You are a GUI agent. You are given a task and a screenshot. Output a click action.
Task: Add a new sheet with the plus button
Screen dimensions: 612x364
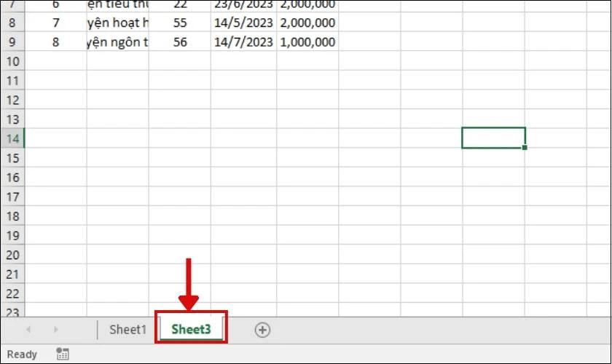(x=262, y=330)
